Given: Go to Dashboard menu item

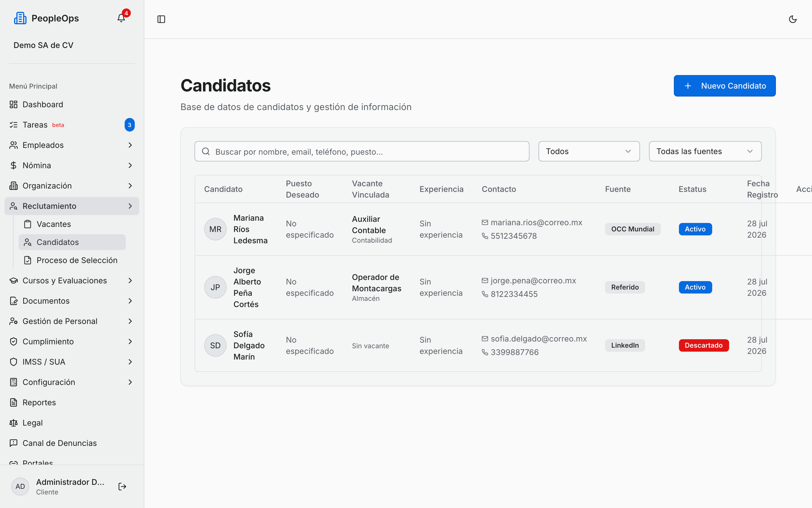Looking at the screenshot, I should tap(72, 104).
